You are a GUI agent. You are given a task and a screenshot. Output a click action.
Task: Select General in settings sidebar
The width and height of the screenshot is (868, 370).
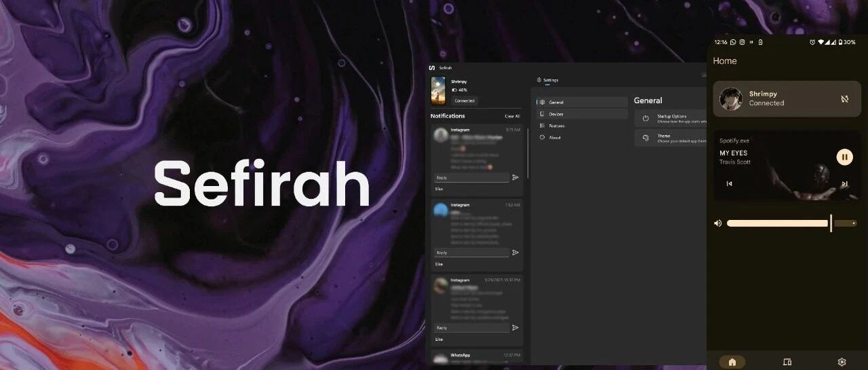coord(583,102)
